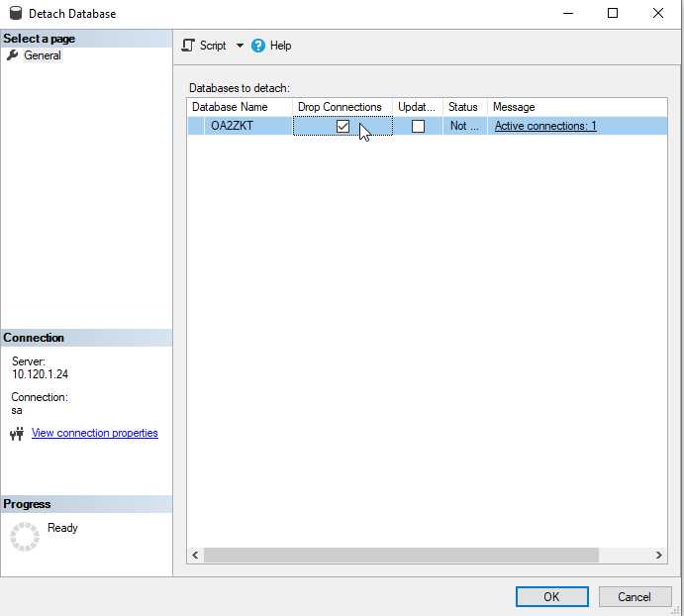Click the Message column header
Viewport: 684px width, 616px height.
577,107
